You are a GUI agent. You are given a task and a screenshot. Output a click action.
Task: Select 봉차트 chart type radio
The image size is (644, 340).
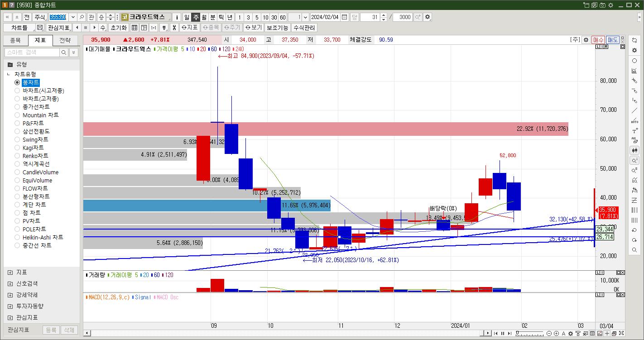click(x=17, y=82)
